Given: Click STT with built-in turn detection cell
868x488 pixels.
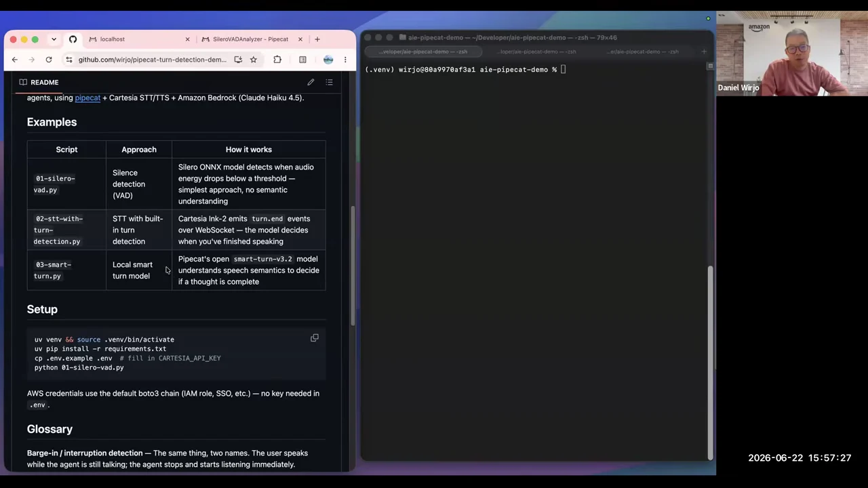Looking at the screenshot, I should (139, 230).
